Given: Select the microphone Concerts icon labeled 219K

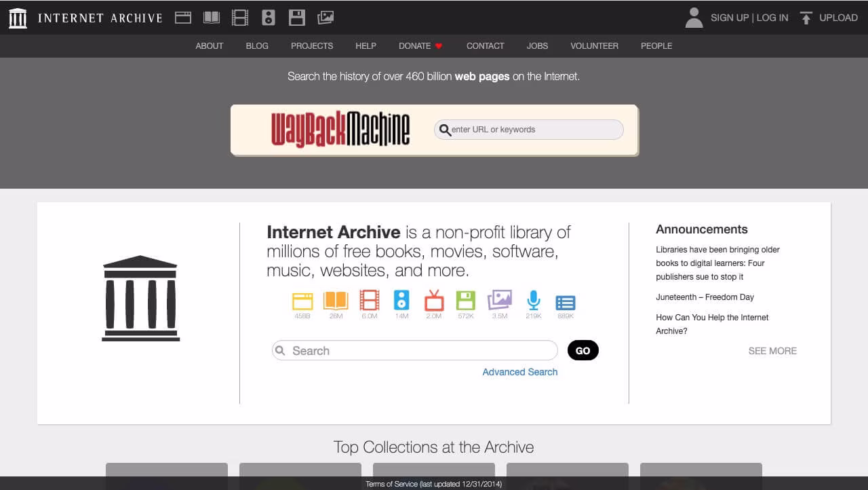Looking at the screenshot, I should 534,300.
